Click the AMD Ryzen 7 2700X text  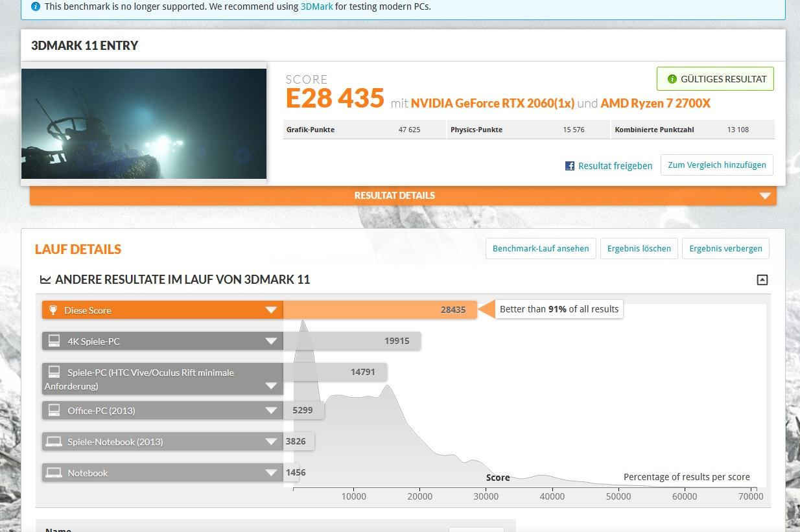655,103
